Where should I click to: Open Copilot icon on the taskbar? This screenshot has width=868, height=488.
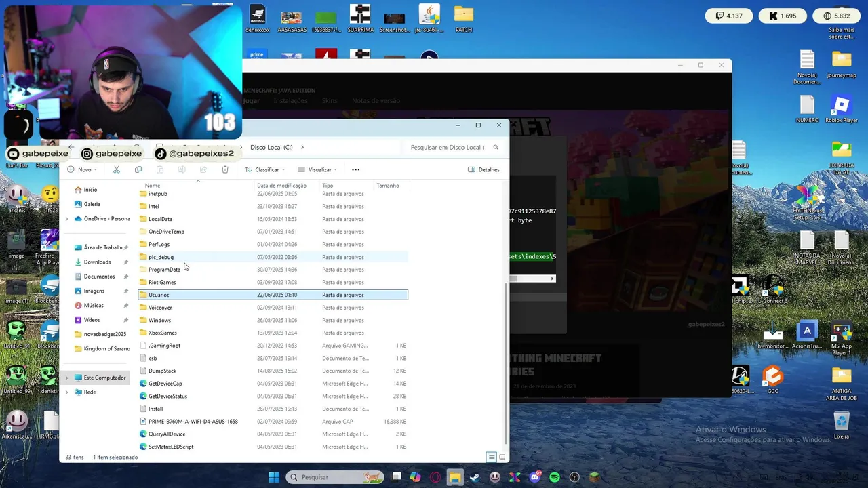(x=416, y=477)
